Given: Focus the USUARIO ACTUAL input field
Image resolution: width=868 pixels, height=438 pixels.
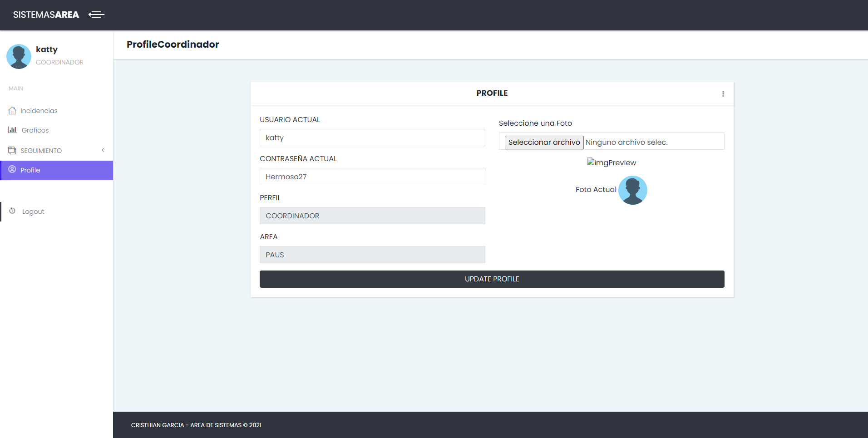Looking at the screenshot, I should click(x=372, y=138).
